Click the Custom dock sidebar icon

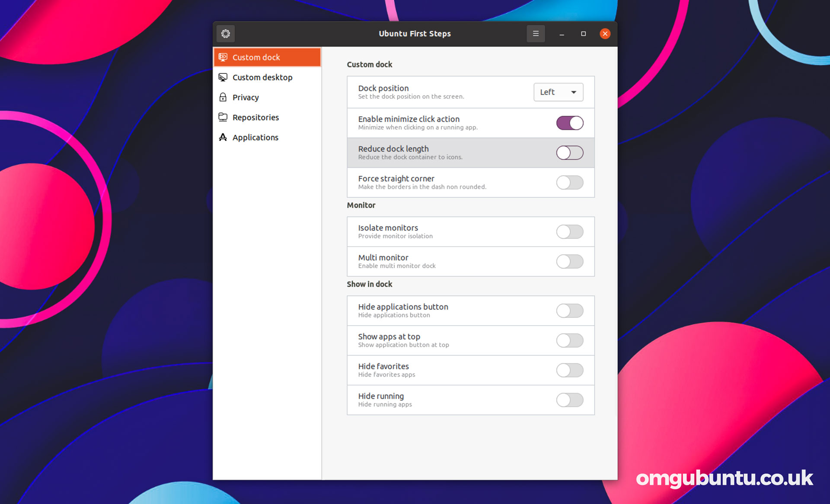coord(223,57)
